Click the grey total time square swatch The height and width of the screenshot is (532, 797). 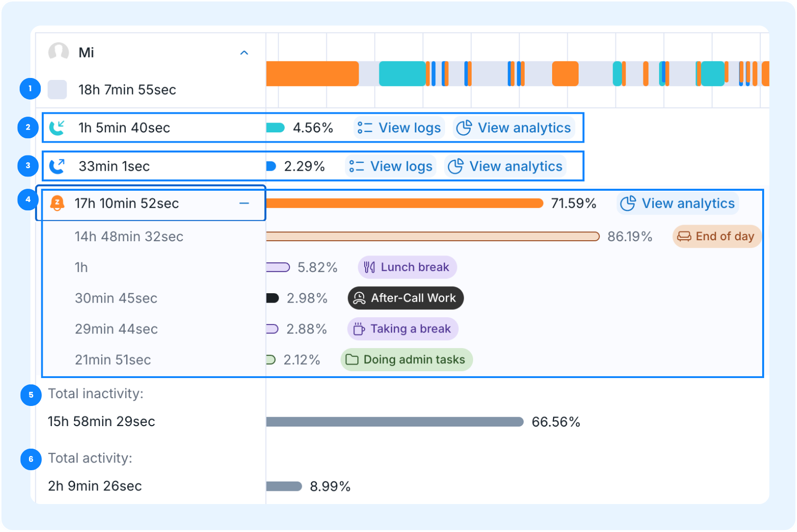tap(57, 90)
